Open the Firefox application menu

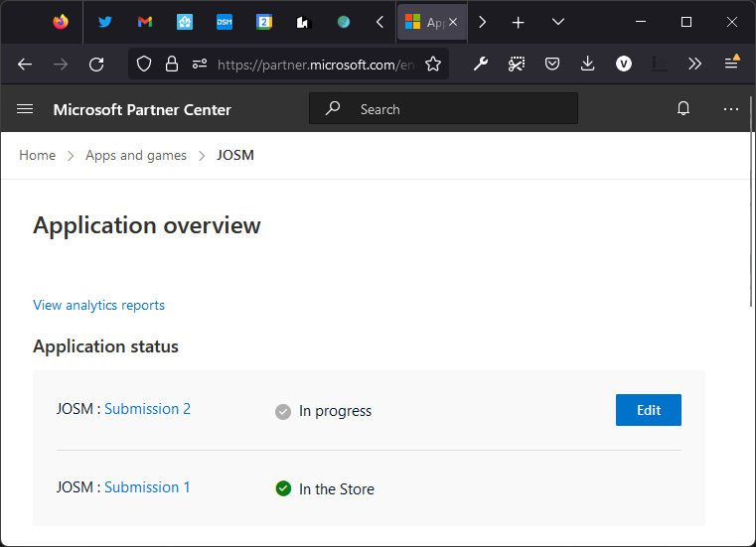(731, 64)
